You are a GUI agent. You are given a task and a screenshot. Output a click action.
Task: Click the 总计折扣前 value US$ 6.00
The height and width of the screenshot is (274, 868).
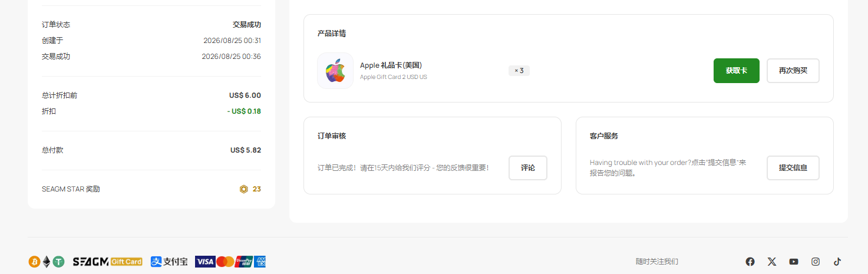245,95
